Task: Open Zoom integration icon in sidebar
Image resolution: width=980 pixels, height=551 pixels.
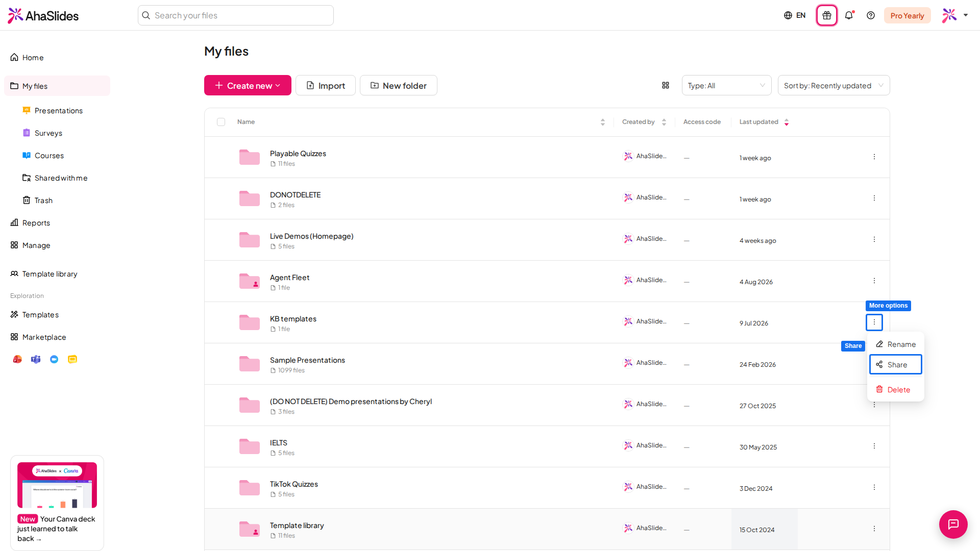Action: 54,359
